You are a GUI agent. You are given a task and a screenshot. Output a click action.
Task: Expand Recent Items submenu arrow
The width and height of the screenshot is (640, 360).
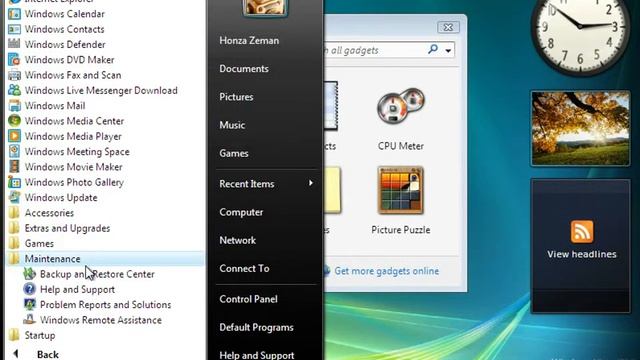pyautogui.click(x=311, y=183)
